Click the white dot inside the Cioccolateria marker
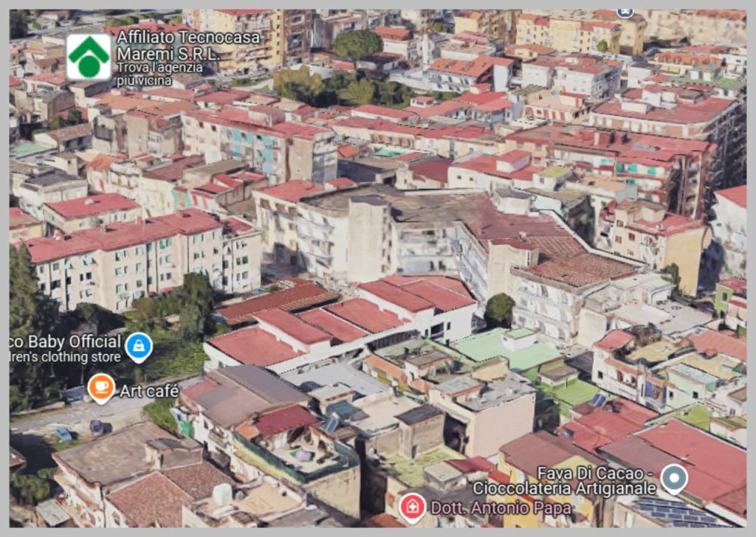756x537 pixels. [x=673, y=477]
